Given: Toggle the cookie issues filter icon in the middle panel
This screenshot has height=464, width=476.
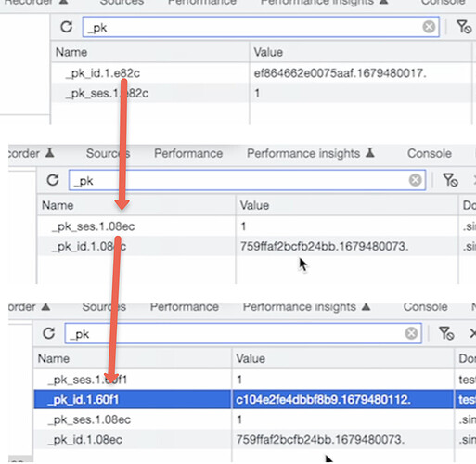Looking at the screenshot, I should pos(450,180).
